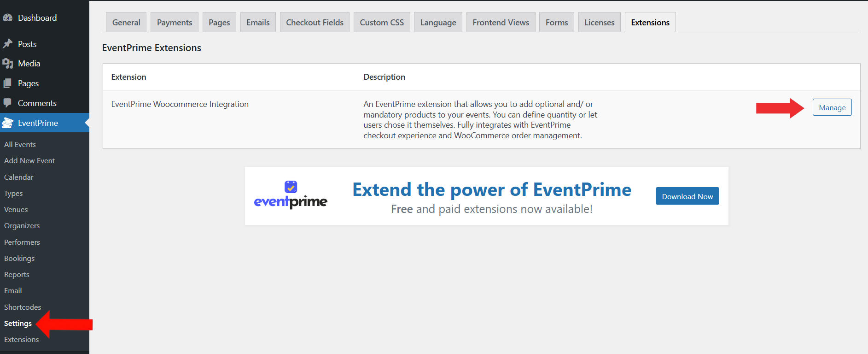Open the Reports submenu

pos(17,275)
